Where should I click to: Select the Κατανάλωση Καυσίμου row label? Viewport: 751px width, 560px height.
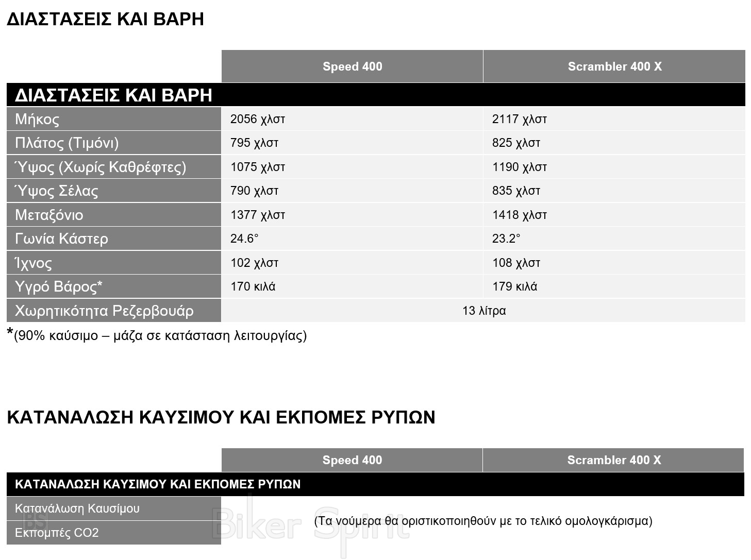[x=77, y=508]
